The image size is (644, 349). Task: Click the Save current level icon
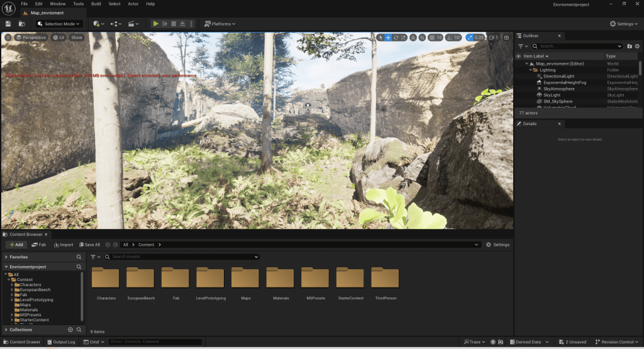pos(8,24)
